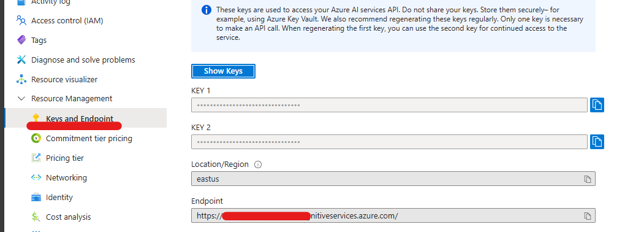This screenshot has height=232, width=644.
Task: Copy KEY 2 to clipboard
Action: point(597,142)
